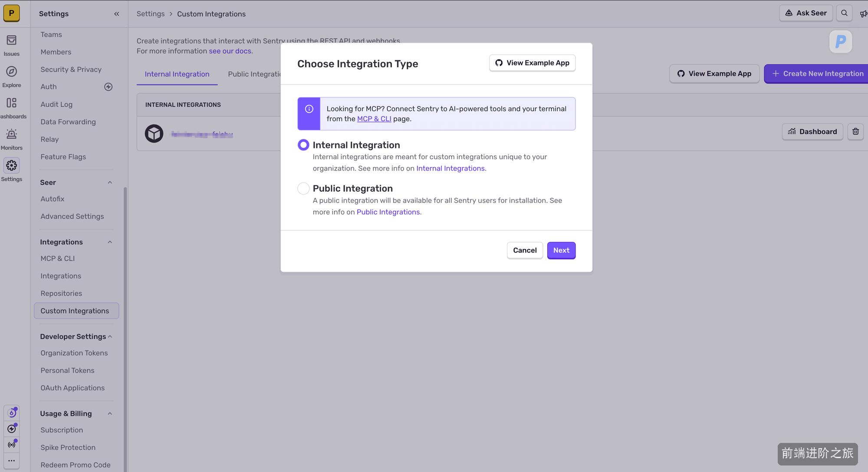The width and height of the screenshot is (868, 472).
Task: Click the broadcast signal icon in bottom rail
Action: click(x=12, y=445)
